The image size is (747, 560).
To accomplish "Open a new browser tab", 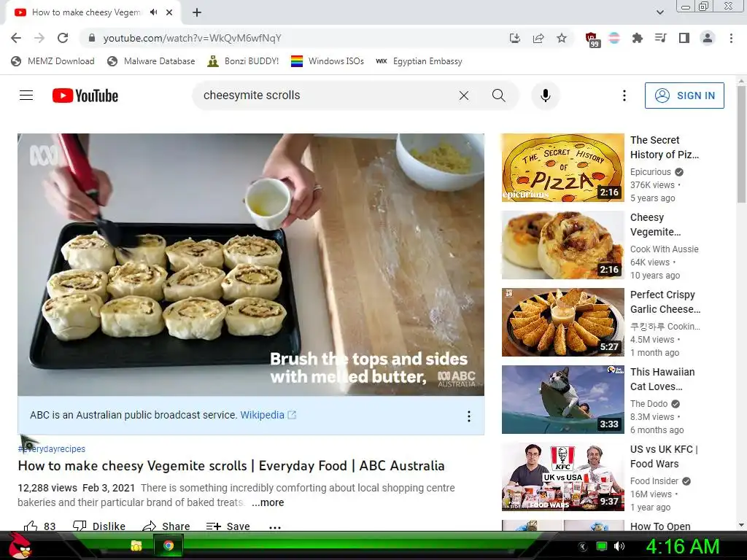I will click(x=197, y=12).
